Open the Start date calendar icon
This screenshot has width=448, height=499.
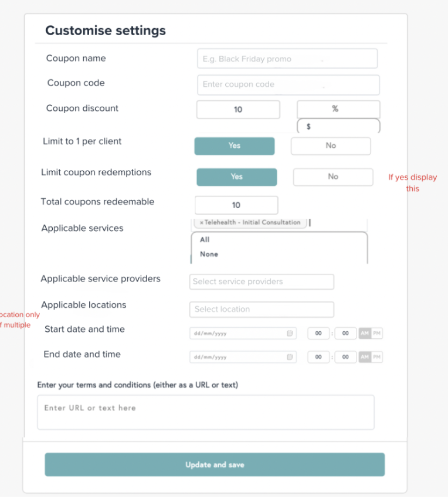coord(290,334)
